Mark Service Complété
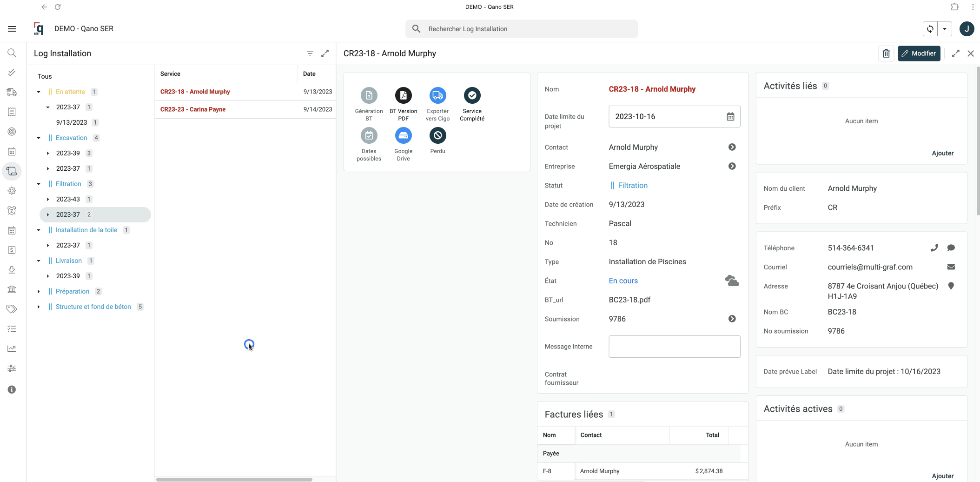Screen dimensions: 980x482 [x=472, y=96]
